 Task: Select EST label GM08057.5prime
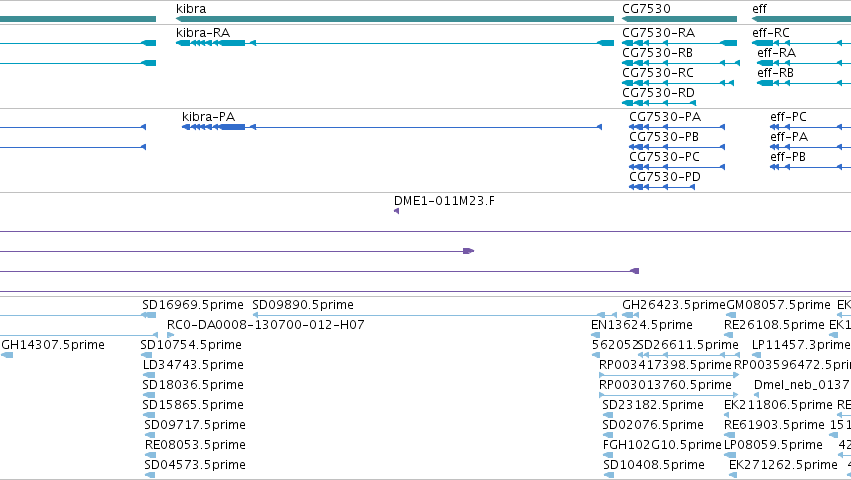click(778, 305)
